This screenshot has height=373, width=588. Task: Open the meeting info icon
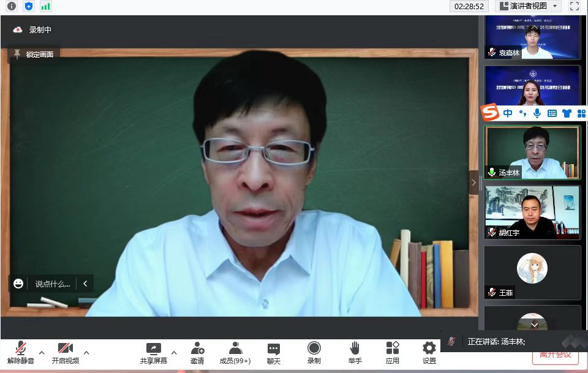click(12, 6)
